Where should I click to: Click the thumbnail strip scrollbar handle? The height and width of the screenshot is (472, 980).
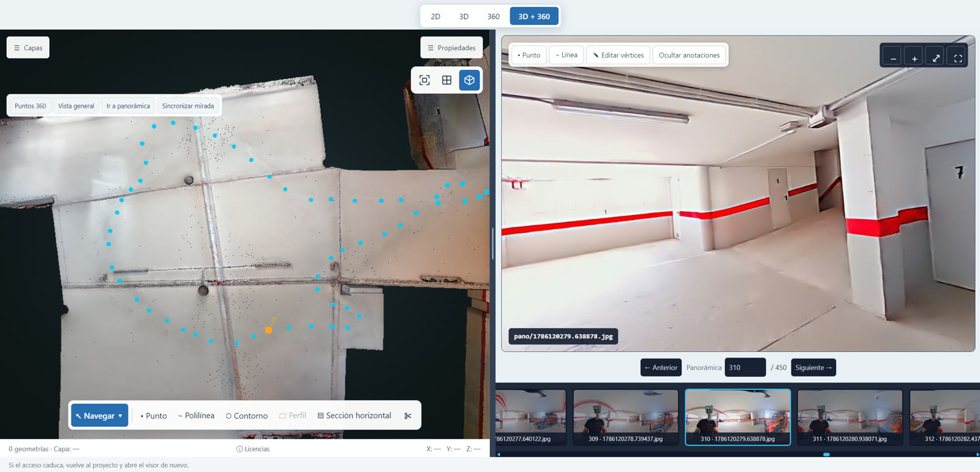(826, 454)
